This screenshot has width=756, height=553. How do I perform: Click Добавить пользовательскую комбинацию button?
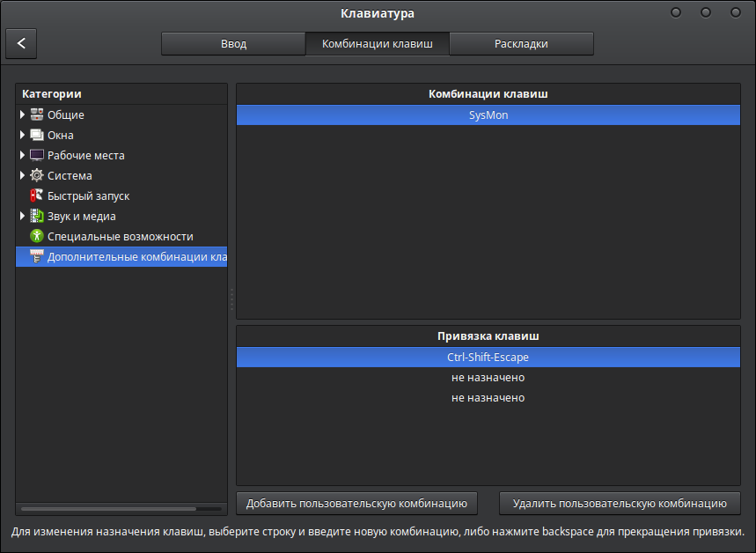pos(356,504)
